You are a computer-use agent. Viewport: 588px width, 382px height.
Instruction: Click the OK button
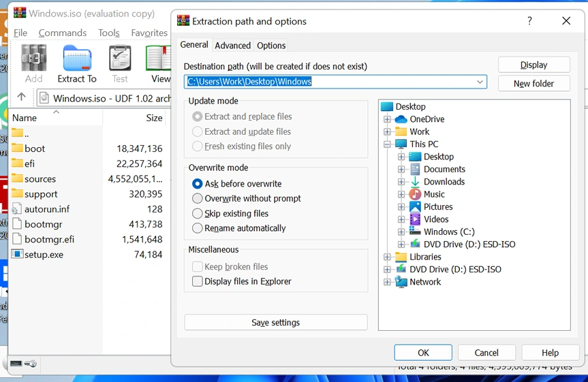tap(423, 353)
